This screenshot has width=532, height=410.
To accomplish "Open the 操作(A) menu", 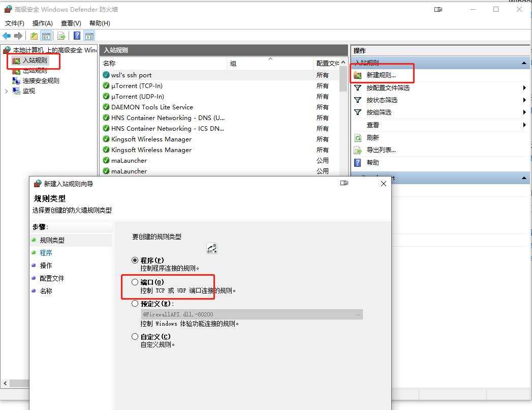I will point(42,23).
